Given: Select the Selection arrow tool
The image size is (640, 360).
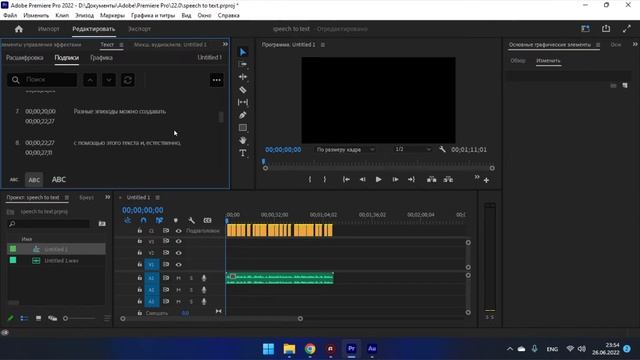Looking at the screenshot, I should point(243,52).
